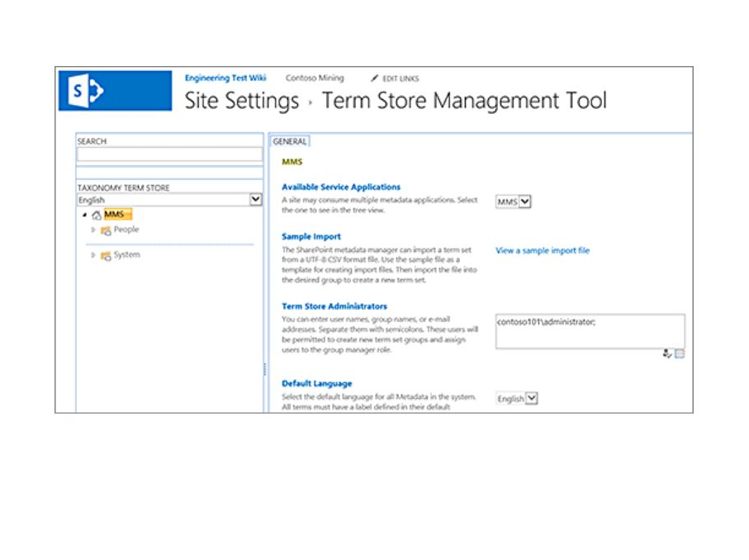Click the People group folder icon
The height and width of the screenshot is (560, 749).
(106, 230)
